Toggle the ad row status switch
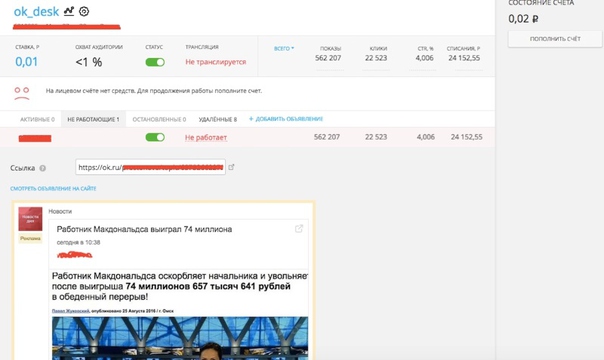This screenshot has width=604, height=360. pos(155,137)
